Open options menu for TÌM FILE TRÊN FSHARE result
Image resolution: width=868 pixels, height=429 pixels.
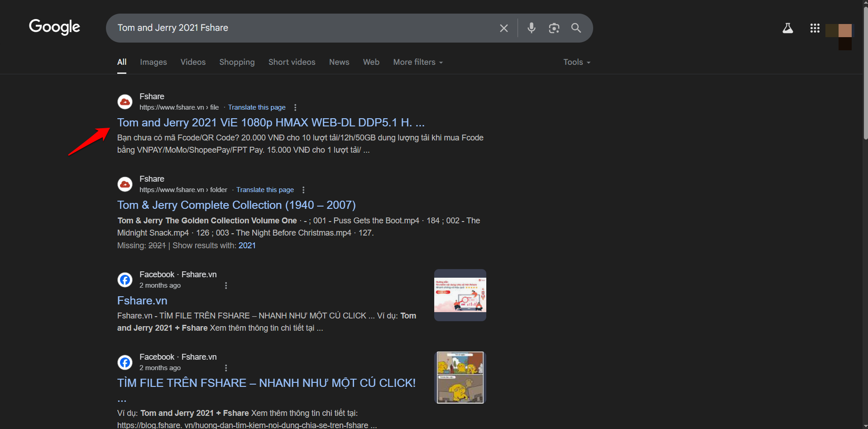(226, 368)
